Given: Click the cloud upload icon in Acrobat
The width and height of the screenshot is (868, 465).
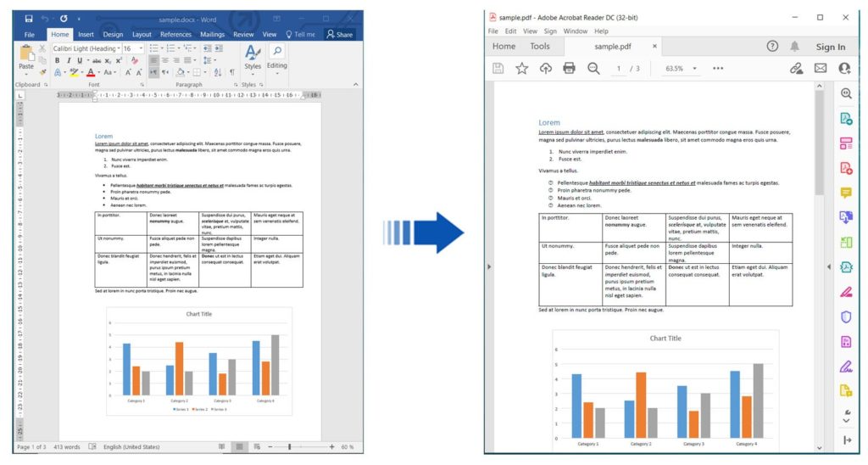Looking at the screenshot, I should (x=545, y=68).
